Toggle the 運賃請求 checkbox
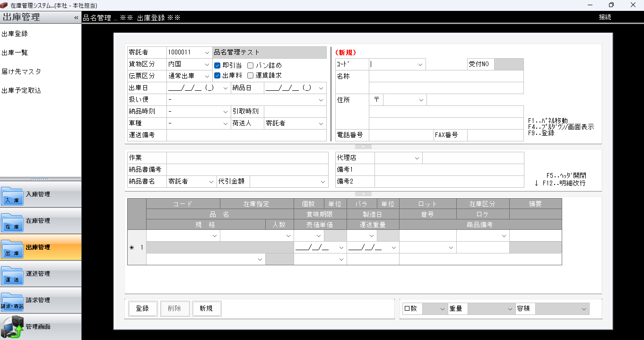644x340 pixels. (x=251, y=75)
